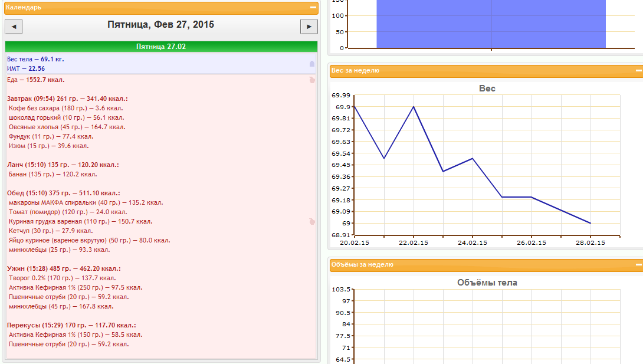
Task: Open Ужин (15:28) meal heading
Action: pos(64,269)
